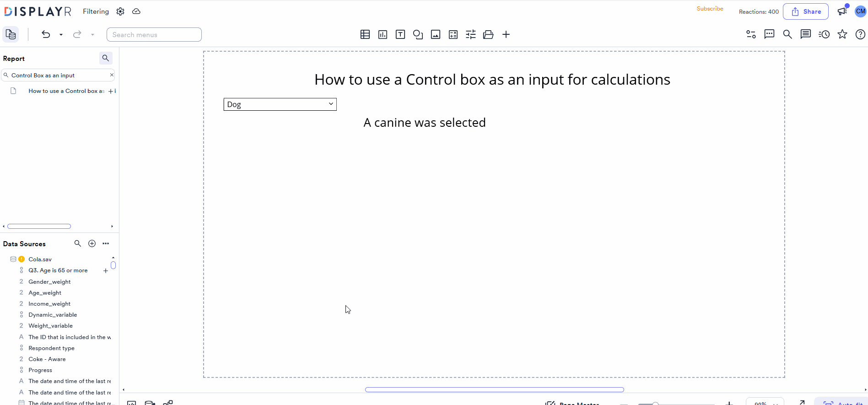868x405 pixels.
Task: Insert a chart visualization from the toolbar
Action: pos(383,34)
